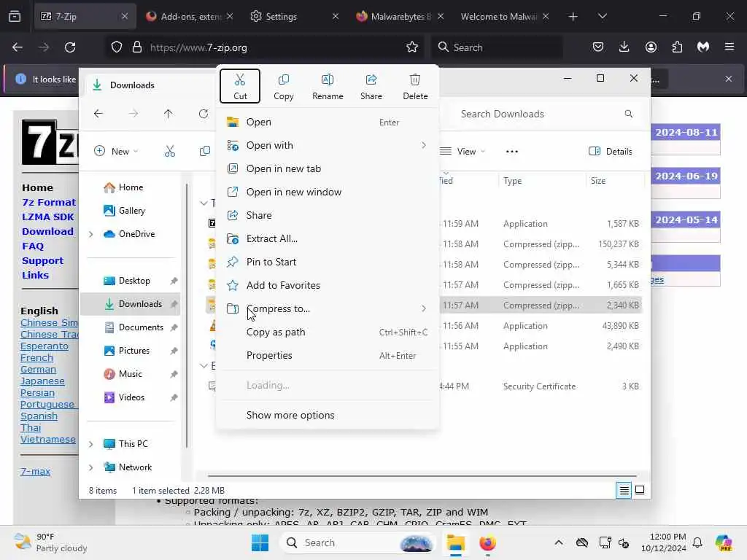Image resolution: width=747 pixels, height=560 pixels.
Task: Open Music in the navigation pane
Action: 130,374
